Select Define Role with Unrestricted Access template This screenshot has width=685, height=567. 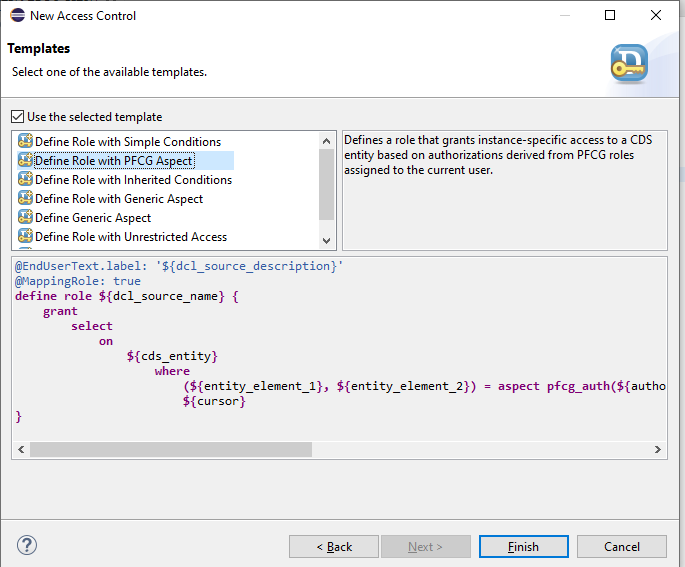pos(131,237)
